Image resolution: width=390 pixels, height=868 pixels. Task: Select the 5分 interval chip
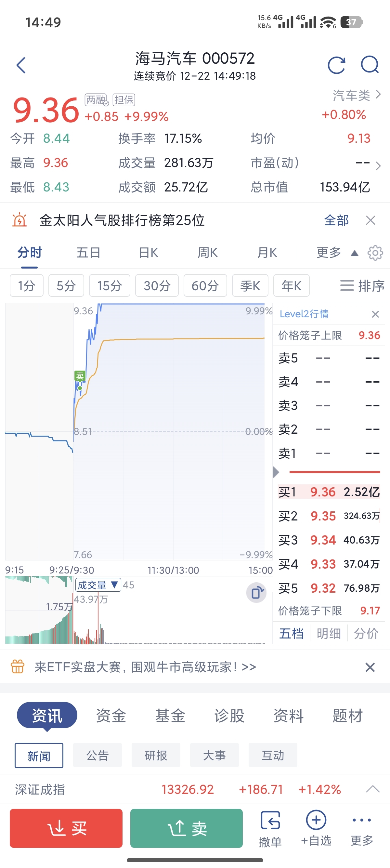click(66, 286)
